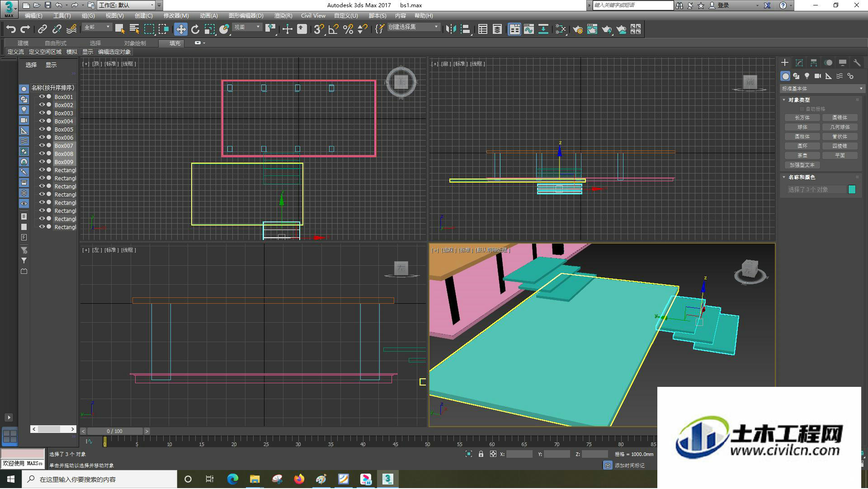Image resolution: width=868 pixels, height=489 pixels.
Task: Toggle the Layer Explorer icon
Action: tap(497, 29)
